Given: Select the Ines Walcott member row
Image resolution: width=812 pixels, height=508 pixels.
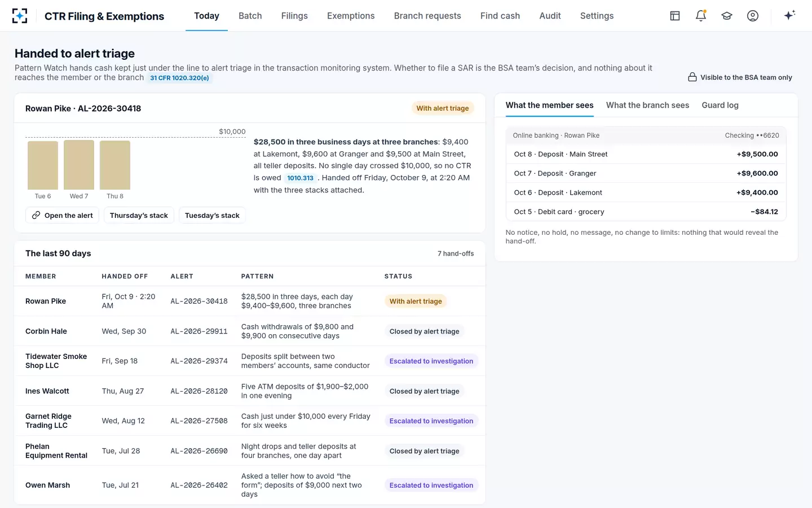Looking at the screenshot, I should (x=250, y=391).
